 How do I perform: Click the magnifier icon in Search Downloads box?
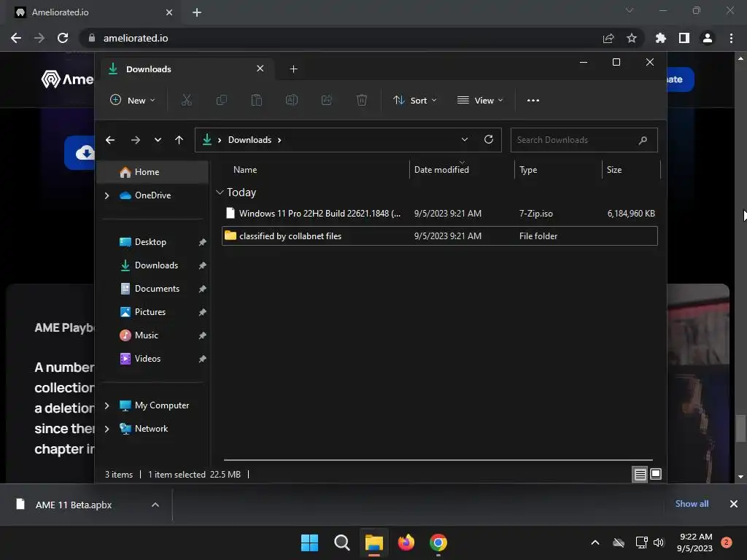pyautogui.click(x=643, y=140)
